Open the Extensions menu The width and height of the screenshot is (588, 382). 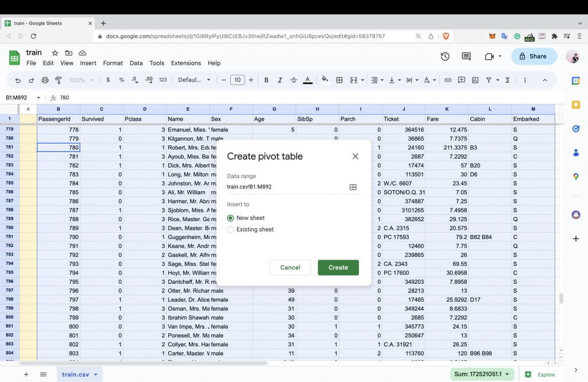[x=186, y=63]
